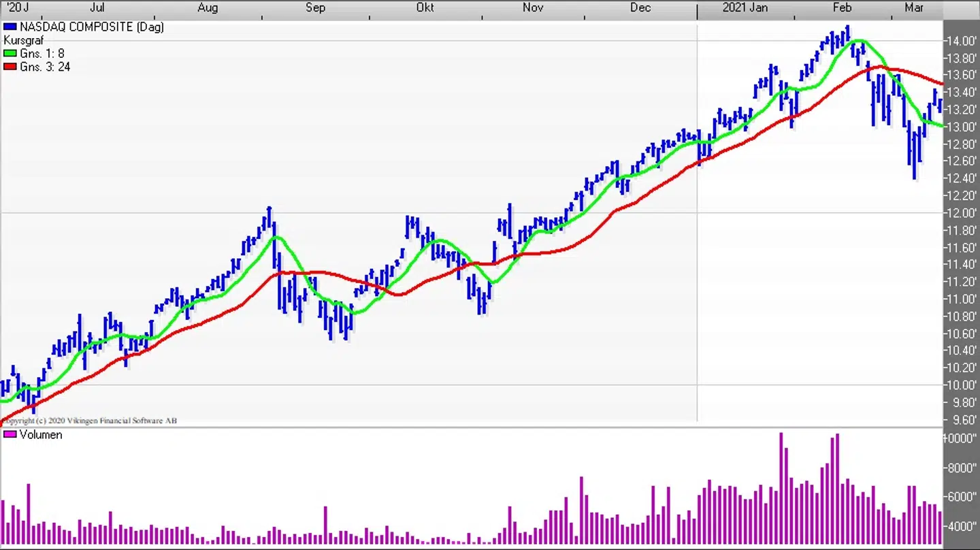Click the 8000 volume axis label
The width and height of the screenshot is (980, 550).
tap(962, 468)
